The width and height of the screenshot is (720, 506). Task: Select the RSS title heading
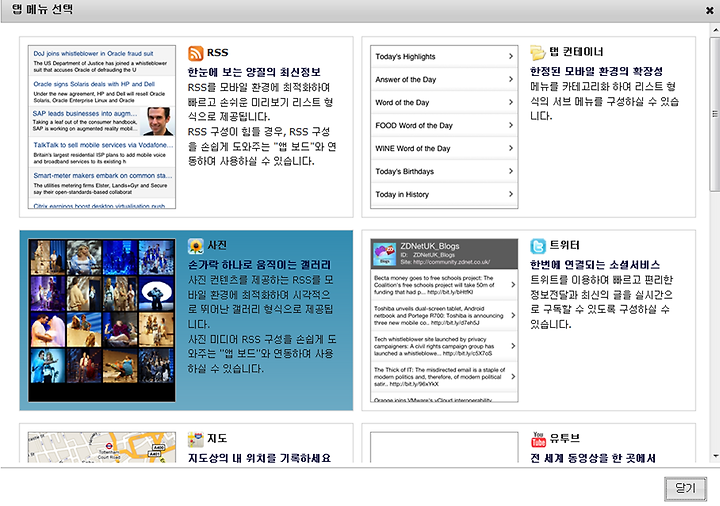tap(217, 53)
